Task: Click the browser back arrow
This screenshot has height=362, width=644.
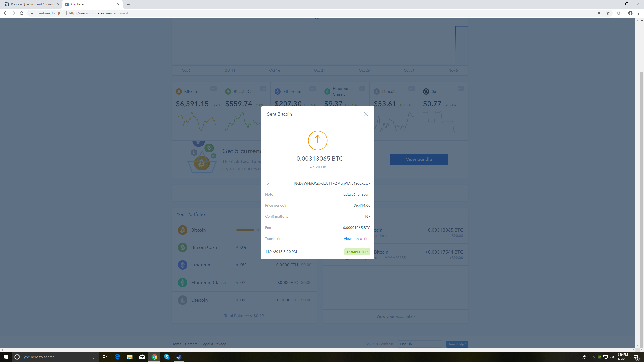Action: (5, 13)
